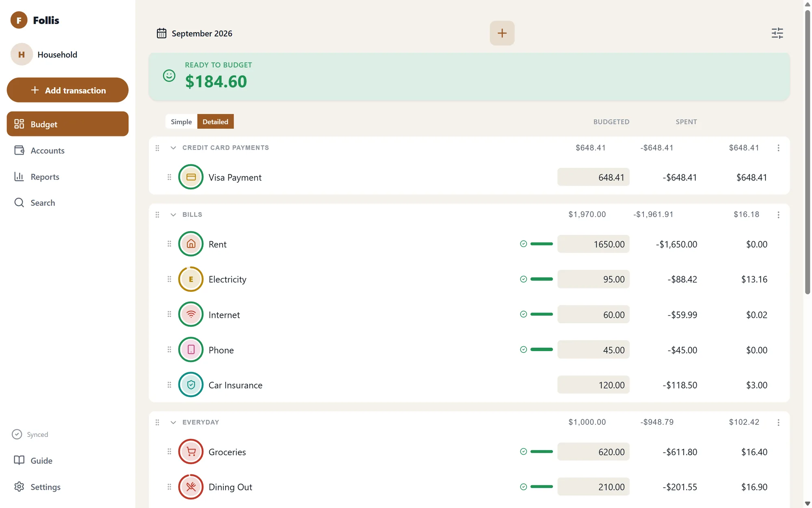Open the Guide
The image size is (812, 508).
(x=67, y=460)
